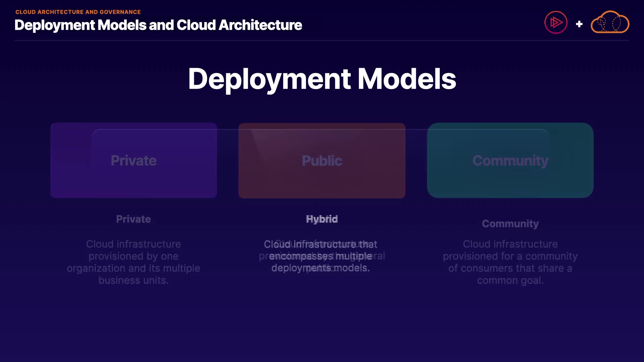644x362 pixels.
Task: Click the Private cloud description paragraph
Action: (x=133, y=262)
